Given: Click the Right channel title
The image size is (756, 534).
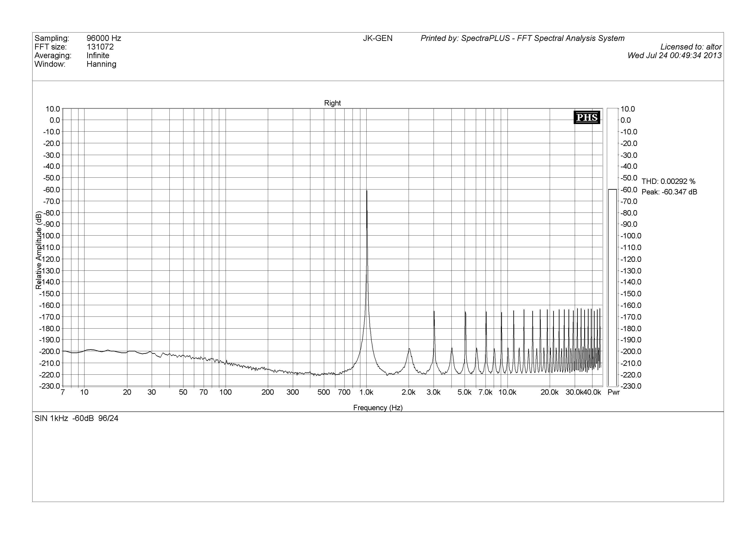Looking at the screenshot, I should [332, 103].
